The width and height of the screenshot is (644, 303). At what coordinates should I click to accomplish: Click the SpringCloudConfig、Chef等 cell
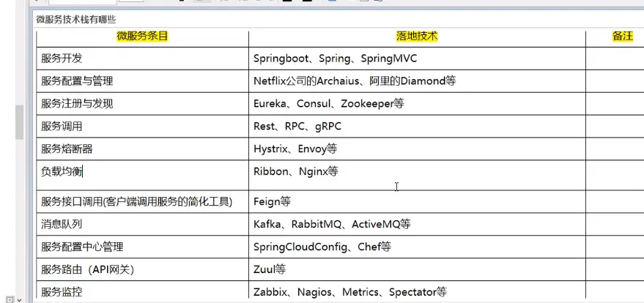pos(417,247)
